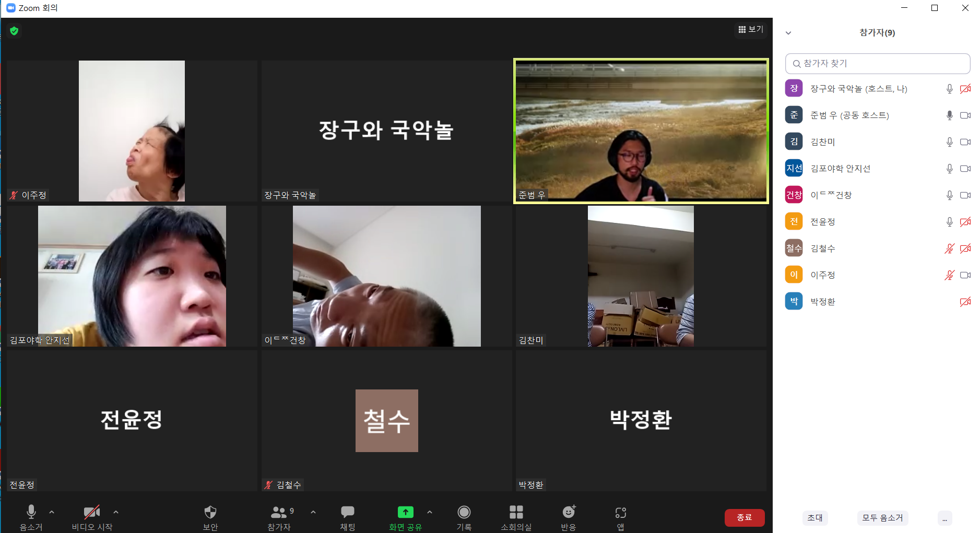This screenshot has width=980, height=533.
Task: Maximize the Zoom meeting window
Action: (x=935, y=8)
